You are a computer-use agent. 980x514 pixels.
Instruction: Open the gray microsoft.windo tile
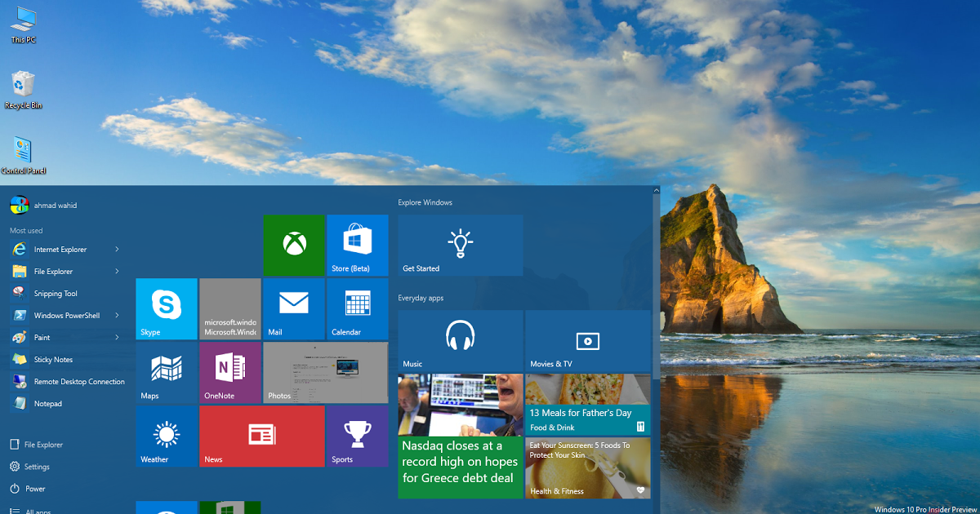tap(230, 308)
